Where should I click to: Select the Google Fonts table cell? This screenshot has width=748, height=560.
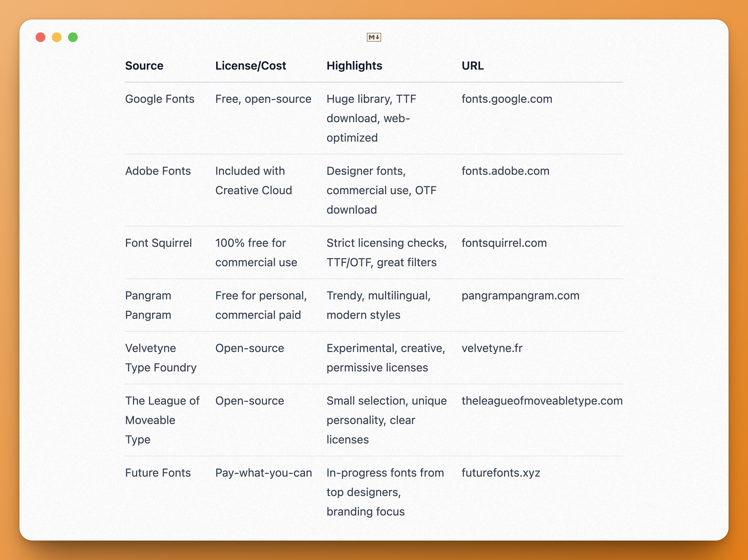(160, 99)
